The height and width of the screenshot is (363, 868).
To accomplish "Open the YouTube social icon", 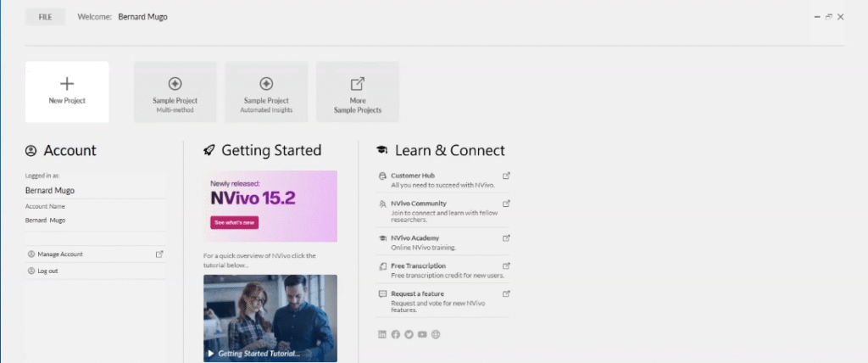I will click(x=423, y=334).
